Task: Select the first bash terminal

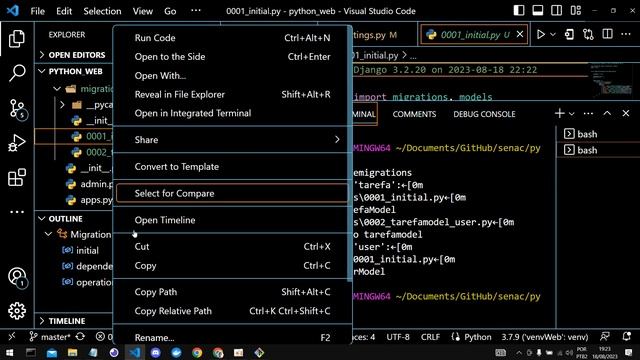Action: point(598,134)
